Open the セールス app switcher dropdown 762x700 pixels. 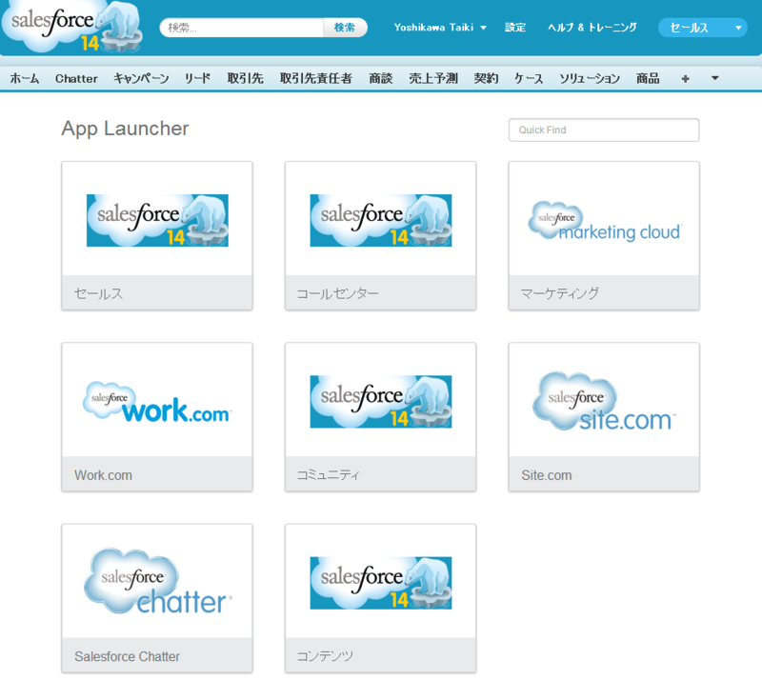tap(702, 28)
